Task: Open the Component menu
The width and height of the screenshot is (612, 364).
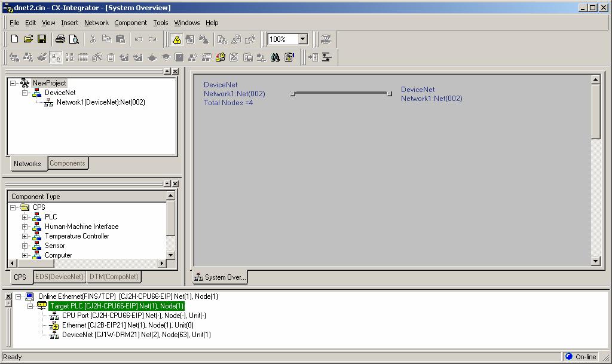Action: coord(131,23)
